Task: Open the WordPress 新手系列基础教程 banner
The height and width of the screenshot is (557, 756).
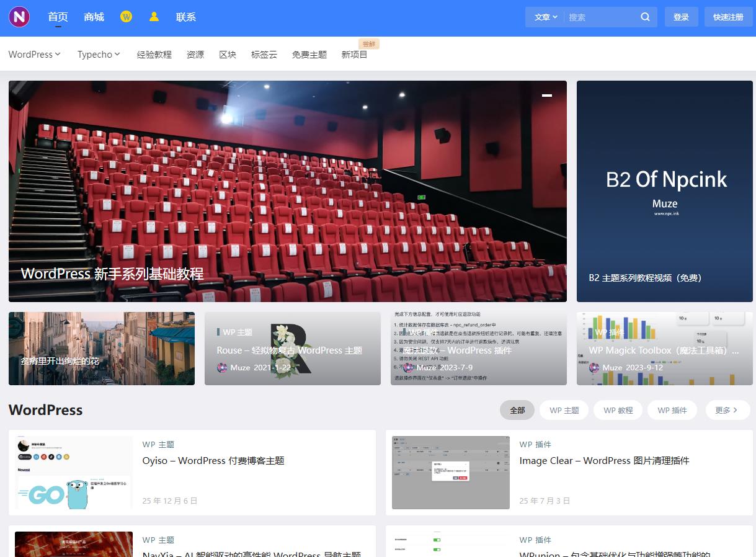Action: (x=288, y=191)
